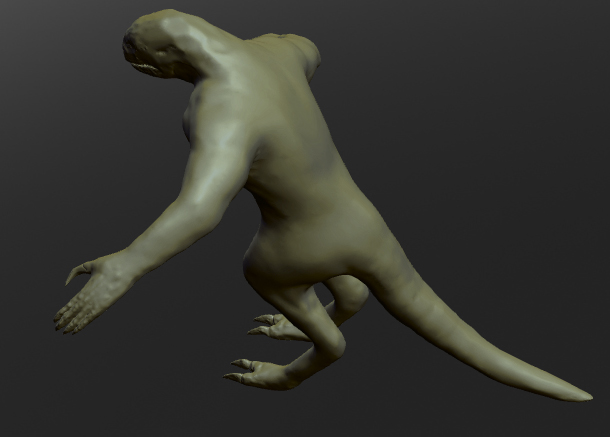The image size is (610, 437).
Task: Click the upper clawed foot behind the leg
Action: (x=275, y=325)
